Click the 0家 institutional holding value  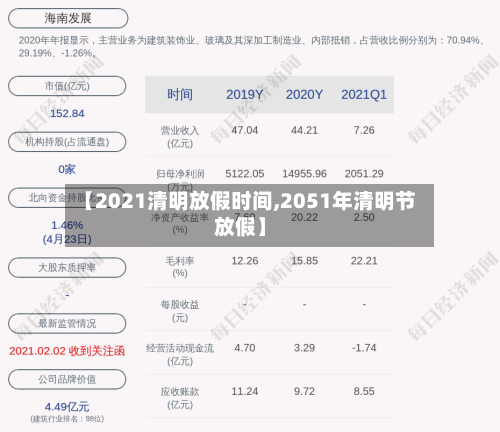pyautogui.click(x=67, y=169)
